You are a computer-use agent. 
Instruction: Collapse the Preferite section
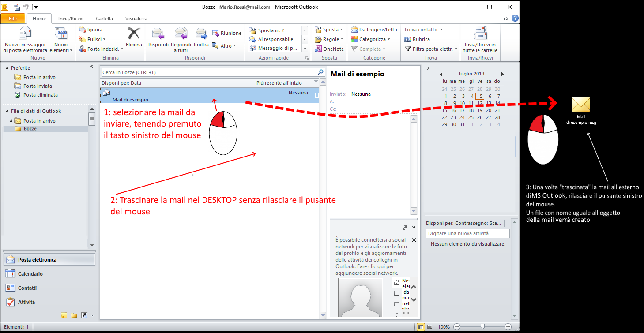pyautogui.click(x=7, y=68)
